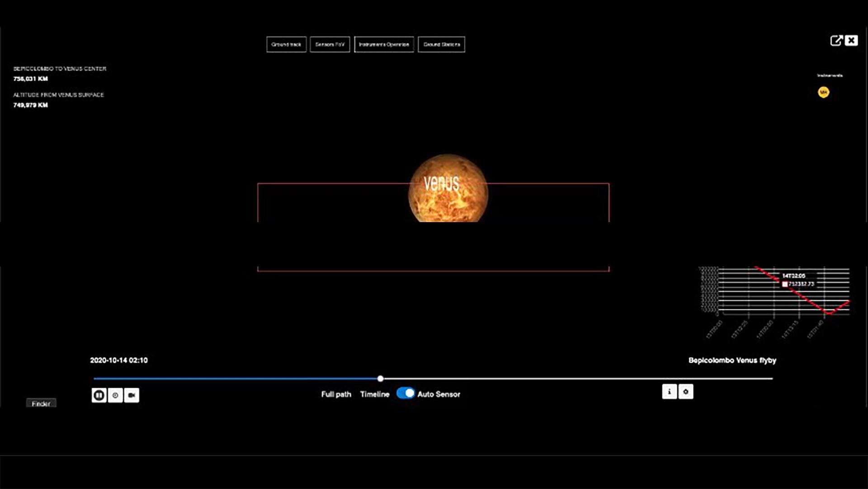Screen dimensions: 868x489
Task: Enable the Ground track overlay
Action: tap(286, 44)
